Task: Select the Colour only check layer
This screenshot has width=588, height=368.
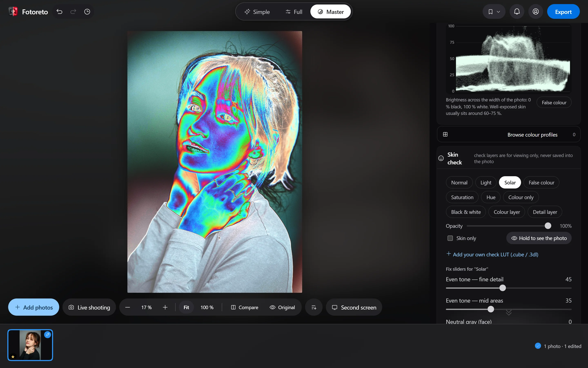Action: [521, 197]
